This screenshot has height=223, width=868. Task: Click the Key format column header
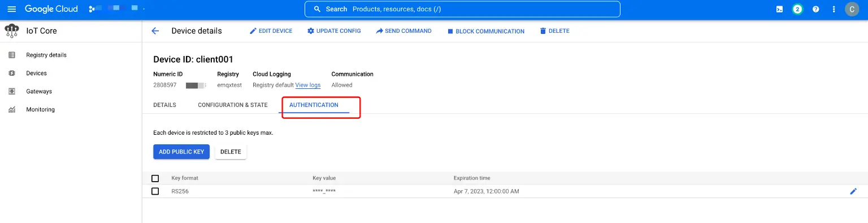click(x=185, y=178)
